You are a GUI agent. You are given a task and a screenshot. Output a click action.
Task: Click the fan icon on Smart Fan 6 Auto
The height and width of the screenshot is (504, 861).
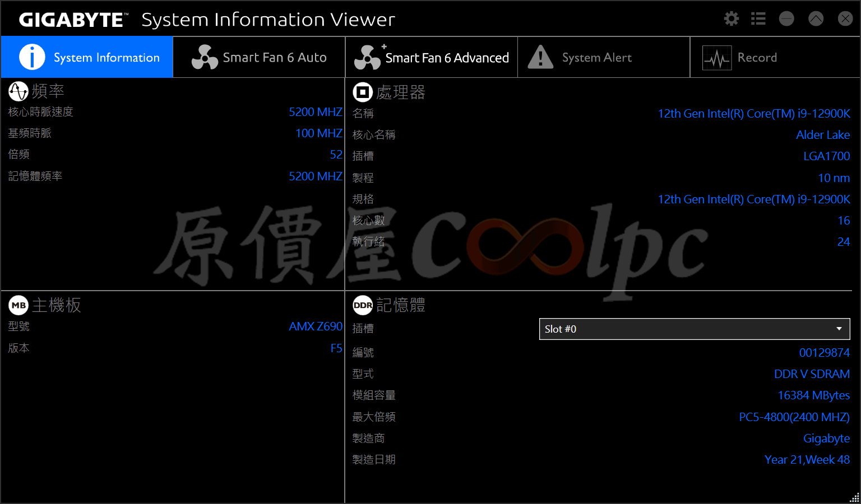pyautogui.click(x=205, y=57)
